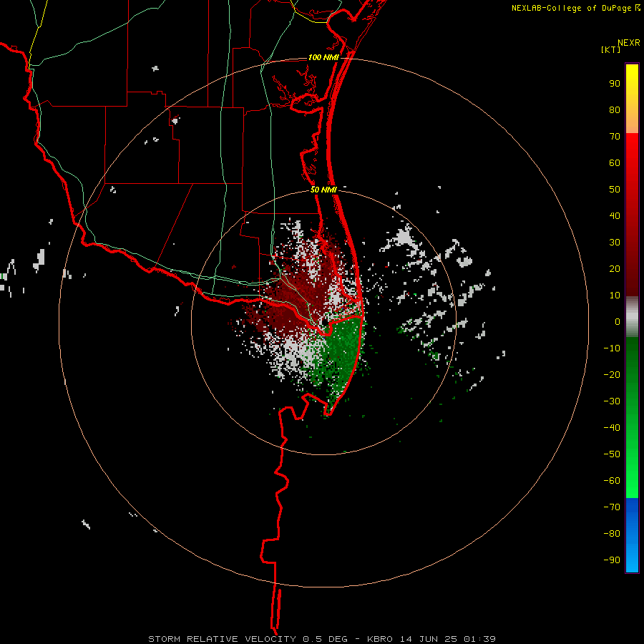644x644 pixels.
Task: Click the -10 value on velocity scale
Action: [x=612, y=348]
